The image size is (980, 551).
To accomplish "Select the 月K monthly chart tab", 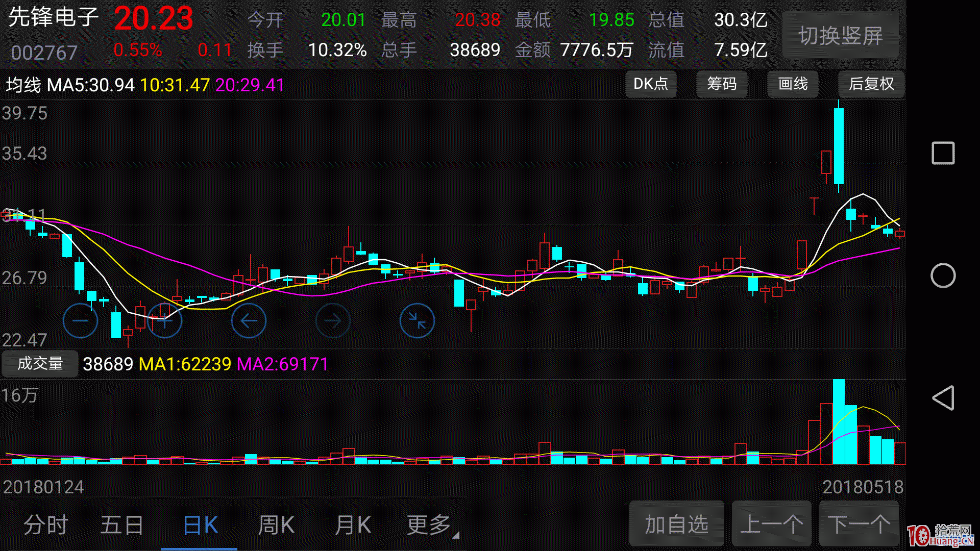I will pos(352,524).
